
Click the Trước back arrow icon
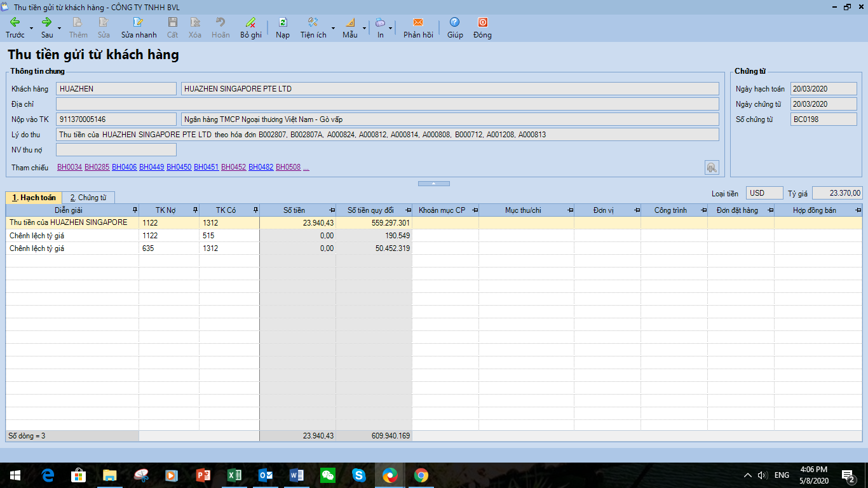click(x=15, y=22)
